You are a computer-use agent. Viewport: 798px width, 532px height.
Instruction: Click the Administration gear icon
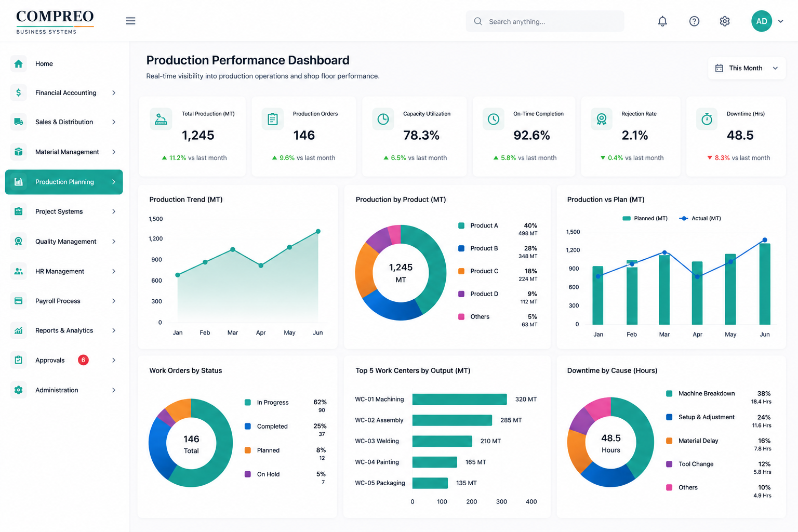pyautogui.click(x=19, y=390)
